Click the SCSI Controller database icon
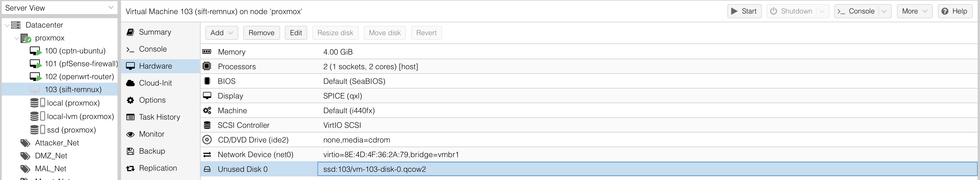 click(x=207, y=125)
